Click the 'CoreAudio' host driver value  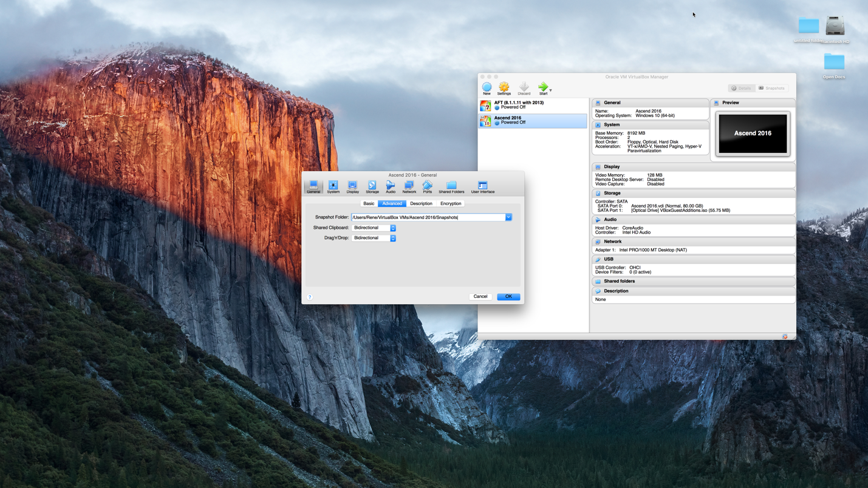(x=633, y=228)
